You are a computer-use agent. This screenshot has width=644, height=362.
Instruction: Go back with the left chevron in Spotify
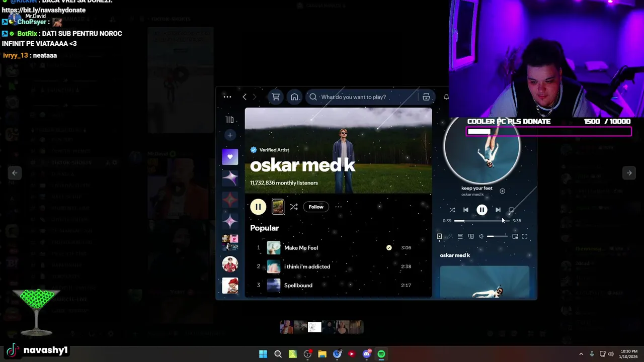tap(245, 97)
